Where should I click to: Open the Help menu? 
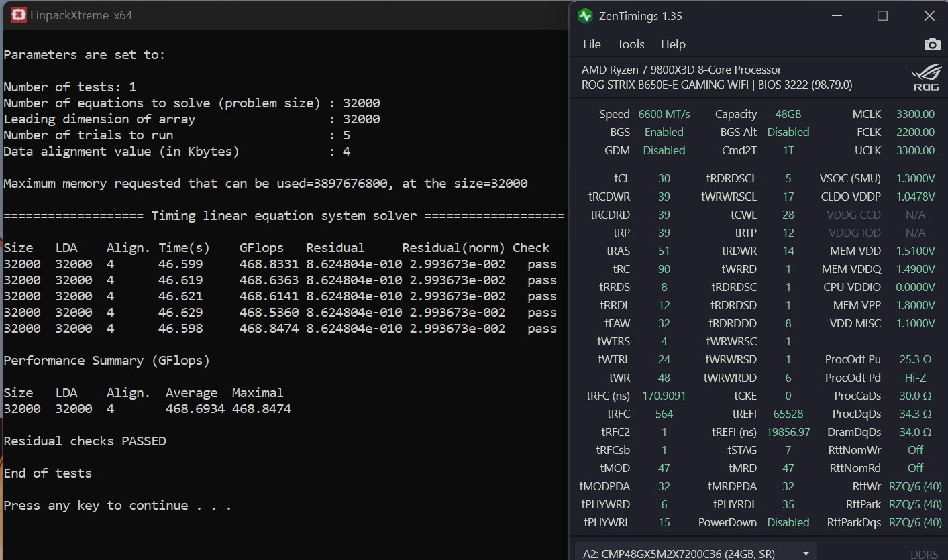673,44
